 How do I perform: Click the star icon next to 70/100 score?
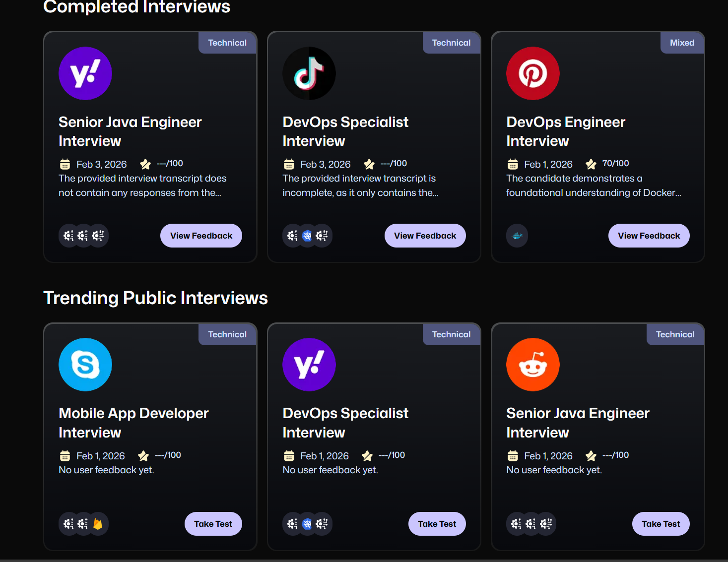(591, 163)
